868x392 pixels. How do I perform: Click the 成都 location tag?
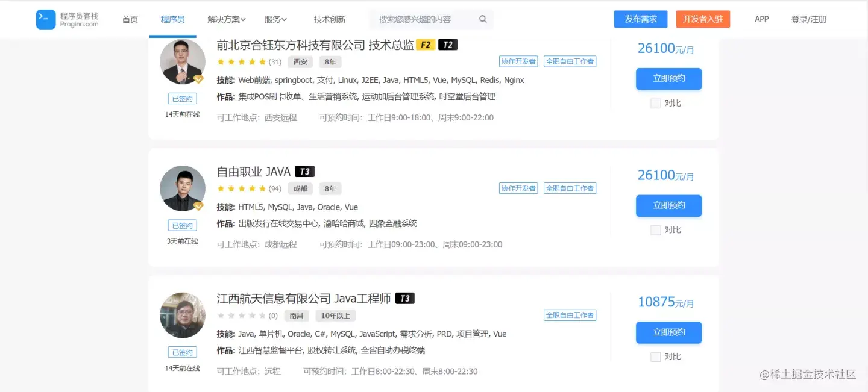[300, 188]
